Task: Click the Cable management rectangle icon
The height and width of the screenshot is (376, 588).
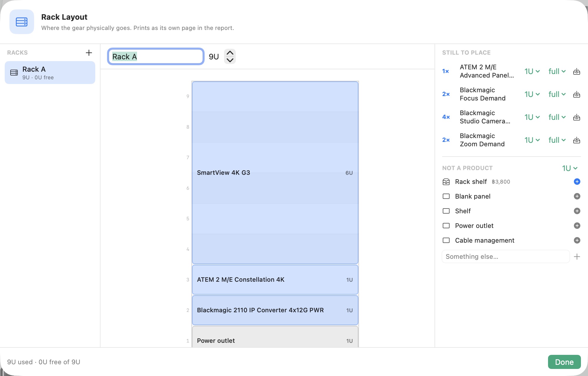Action: click(446, 240)
